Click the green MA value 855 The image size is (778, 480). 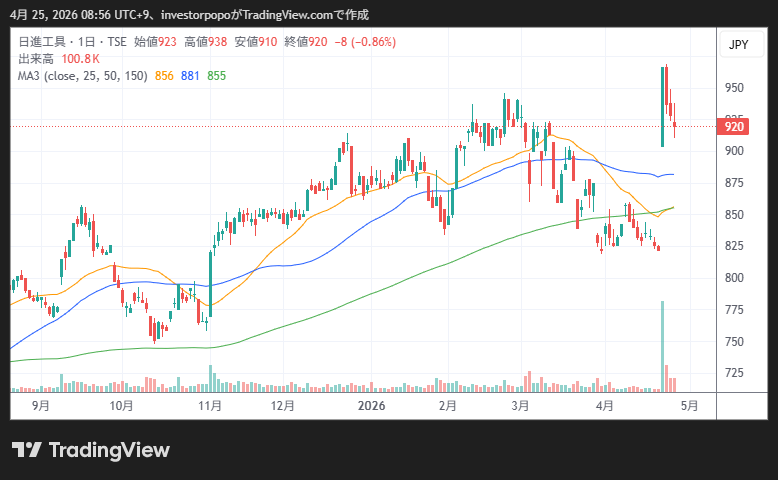tap(216, 76)
